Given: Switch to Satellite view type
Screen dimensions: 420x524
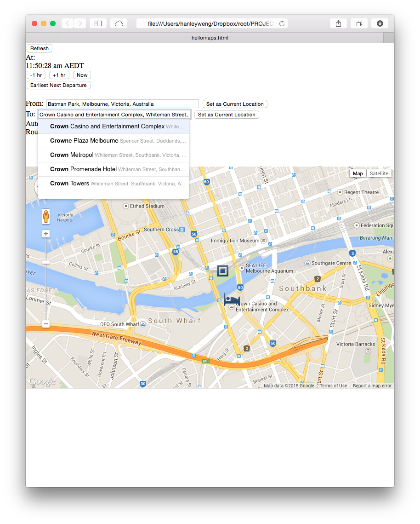Looking at the screenshot, I should 379,173.
